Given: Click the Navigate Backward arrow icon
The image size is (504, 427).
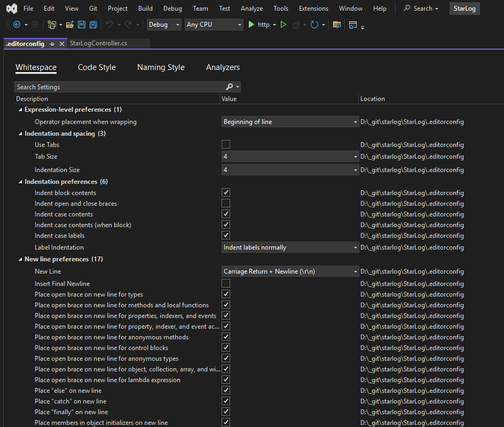Looking at the screenshot, I should [x=16, y=25].
